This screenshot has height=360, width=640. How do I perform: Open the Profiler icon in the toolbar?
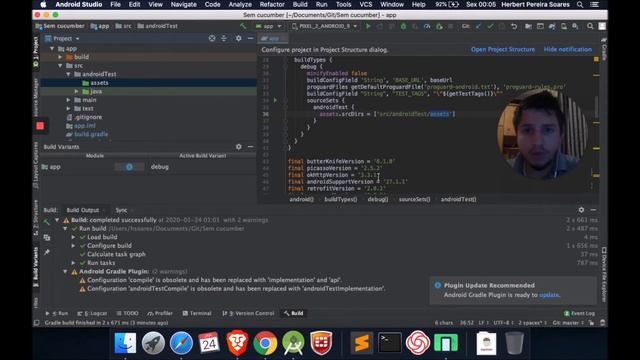427,26
